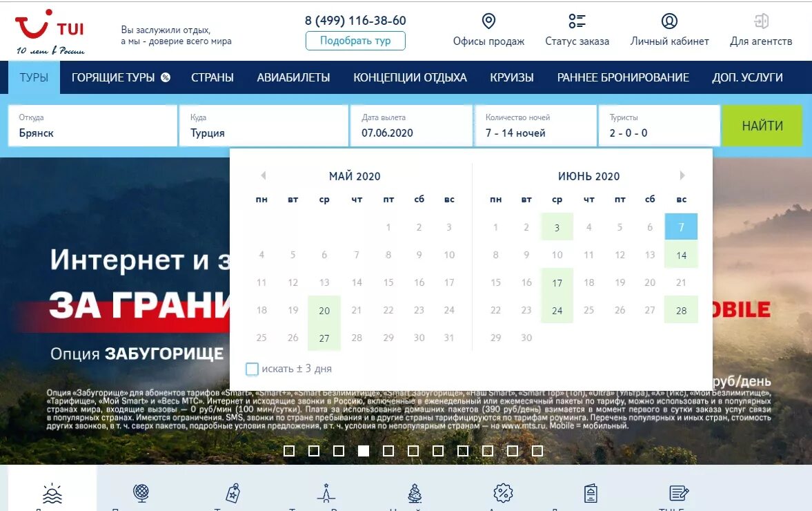Viewport: 812px width, 511px height.
Task: Open the Статус заказа text link
Action: (x=577, y=41)
